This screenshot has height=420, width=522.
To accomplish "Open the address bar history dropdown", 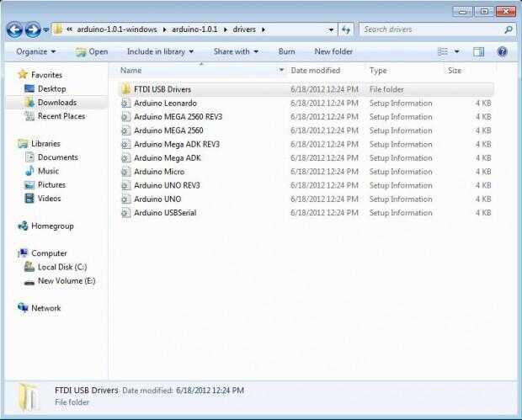I will pos(331,29).
